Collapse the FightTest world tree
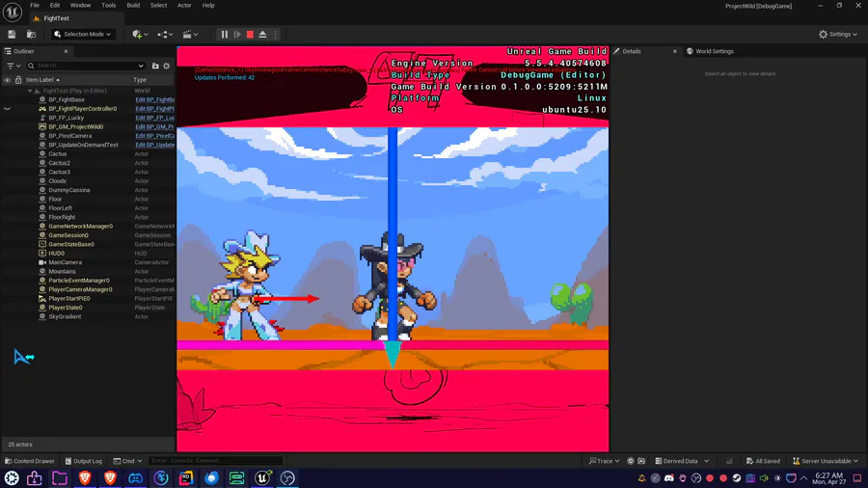The image size is (868, 488). pyautogui.click(x=30, y=91)
